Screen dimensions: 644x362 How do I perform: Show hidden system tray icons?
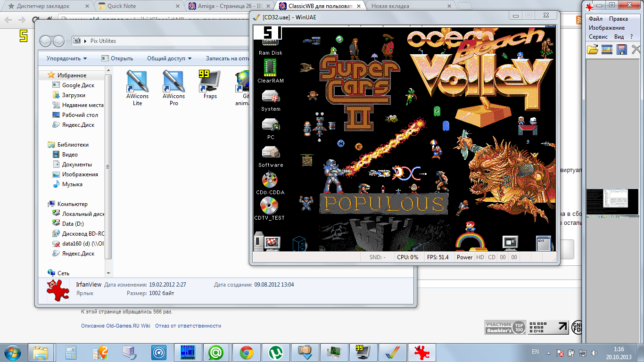click(548, 353)
